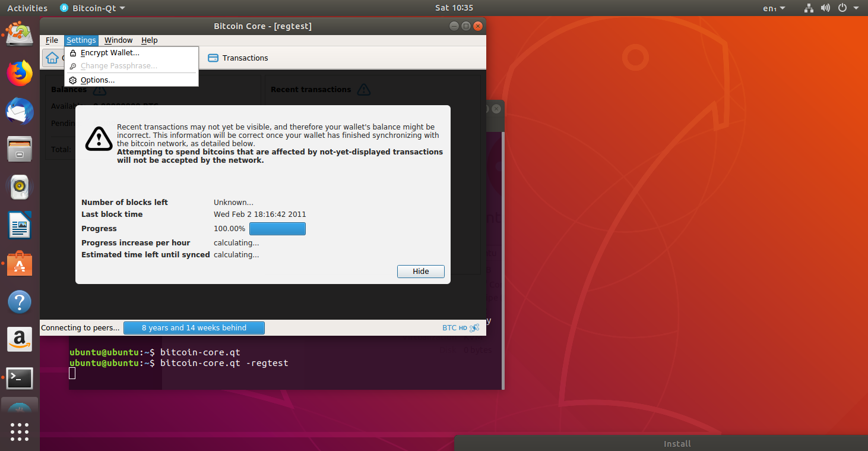Click the 'Bitcoin Core - [regtest]' title bar
Screen dimensions: 868x451
tap(262, 26)
